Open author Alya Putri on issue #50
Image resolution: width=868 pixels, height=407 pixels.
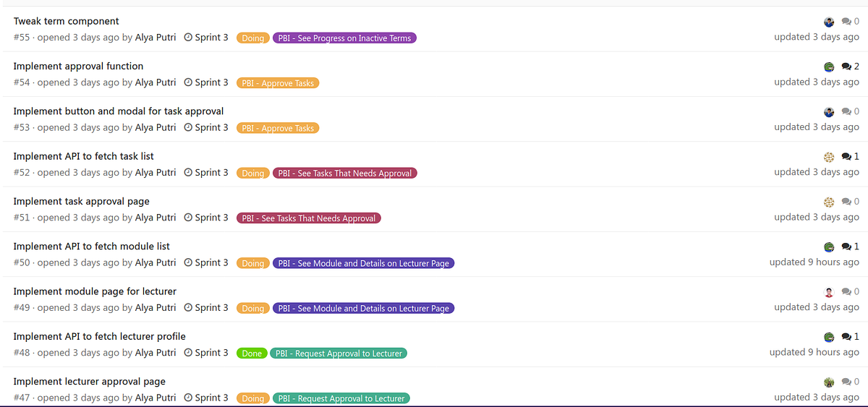point(156,262)
